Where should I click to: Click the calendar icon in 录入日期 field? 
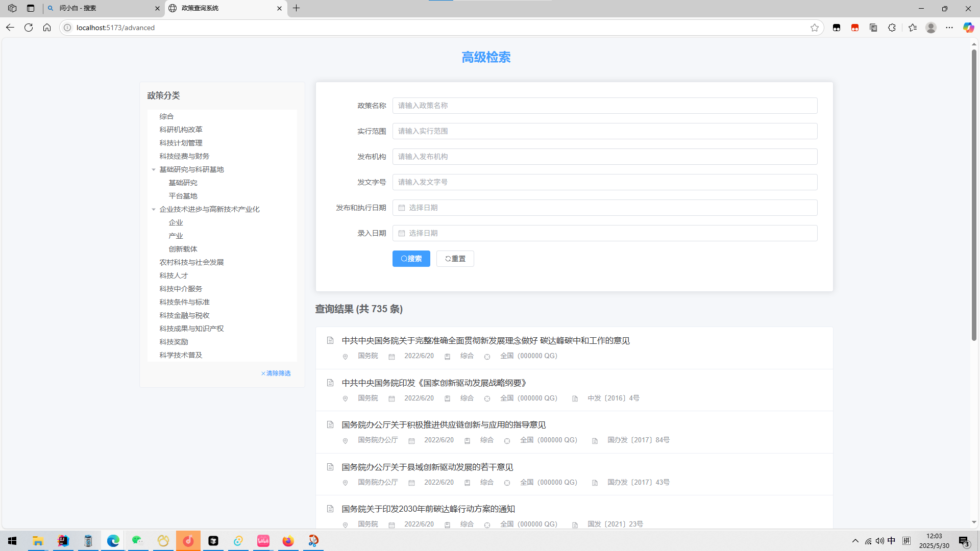402,233
